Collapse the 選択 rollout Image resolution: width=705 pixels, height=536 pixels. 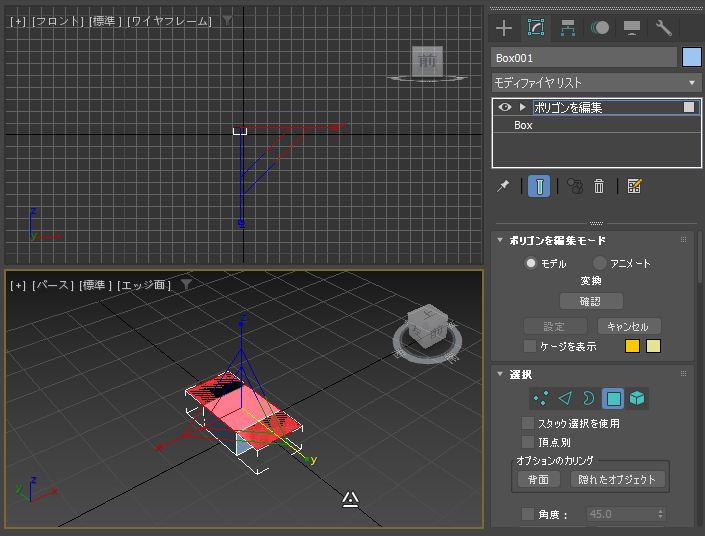tap(500, 374)
